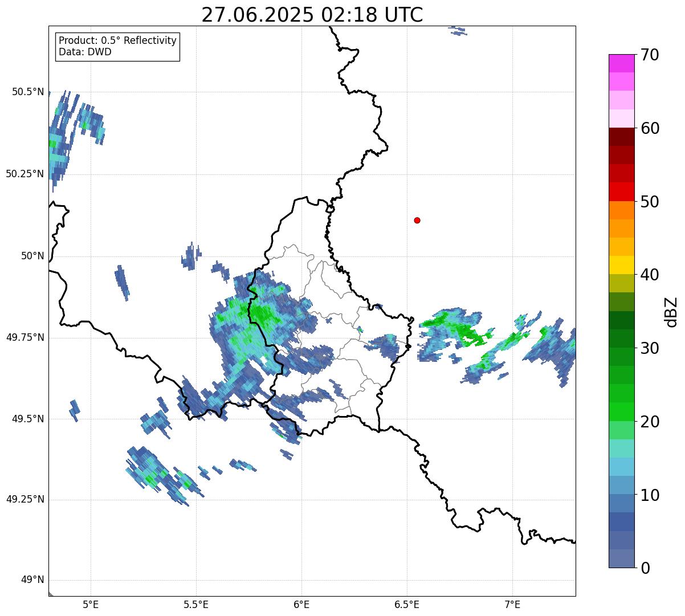Screen dimensions: 685x616
Task: Pick the bright green swatch just above 20 dBZ
Action: pos(622,412)
